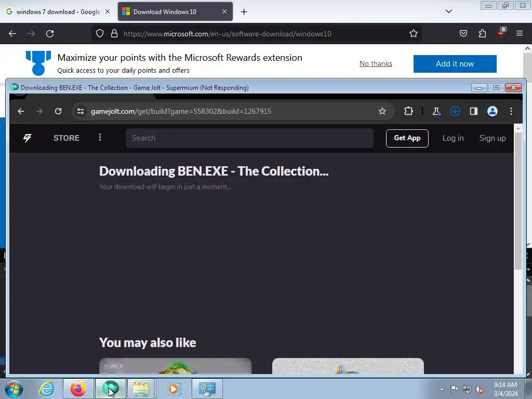Click Log in on Game Jolt
The width and height of the screenshot is (532, 399).
(453, 138)
